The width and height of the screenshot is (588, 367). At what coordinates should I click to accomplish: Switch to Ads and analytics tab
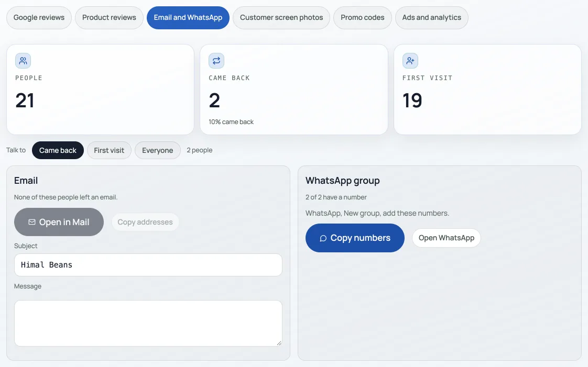432,18
